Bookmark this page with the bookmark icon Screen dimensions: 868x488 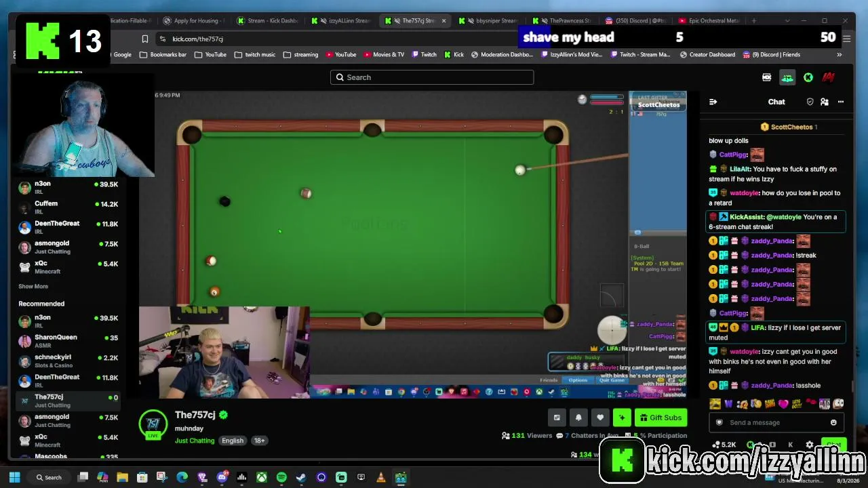click(x=145, y=39)
